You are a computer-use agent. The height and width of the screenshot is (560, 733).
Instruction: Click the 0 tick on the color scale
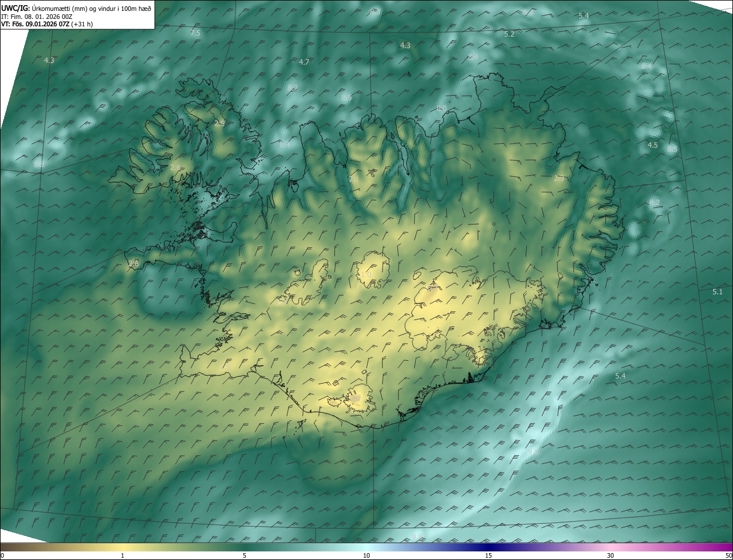(x=2, y=555)
